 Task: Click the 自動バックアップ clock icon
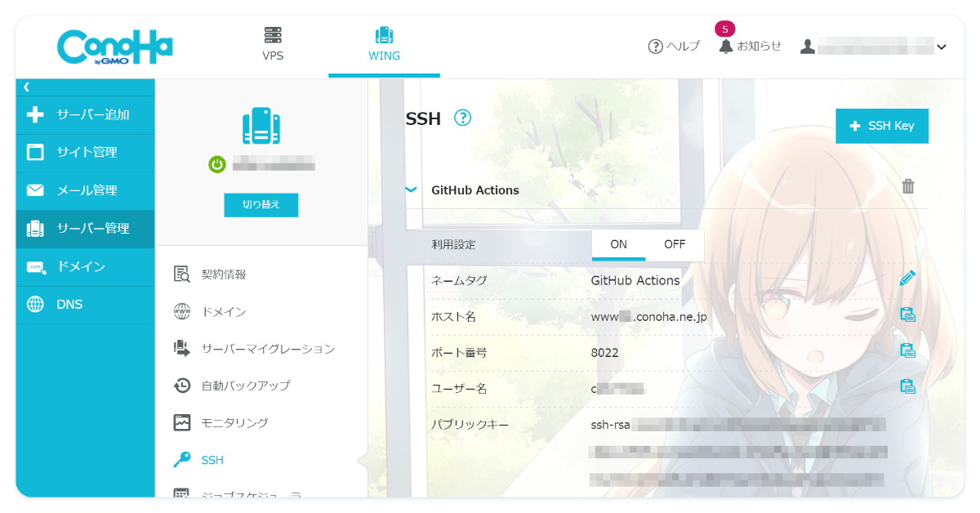click(x=182, y=386)
